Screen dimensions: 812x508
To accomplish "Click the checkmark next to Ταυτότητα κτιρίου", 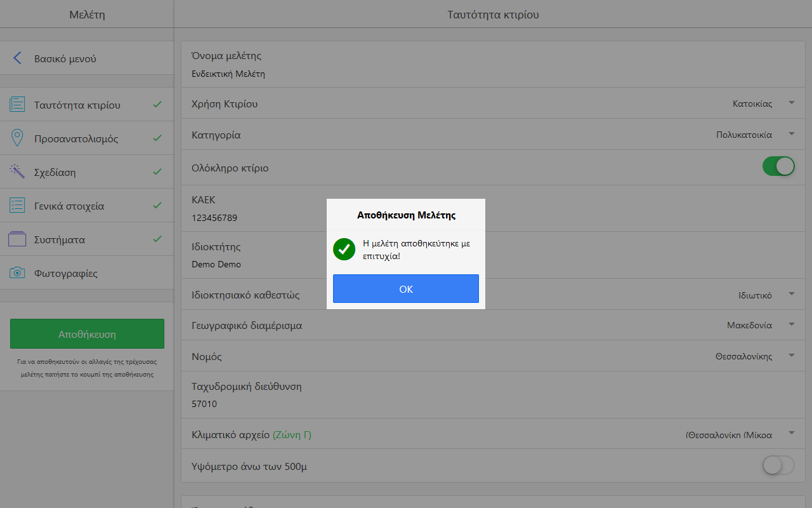I will pos(157,104).
